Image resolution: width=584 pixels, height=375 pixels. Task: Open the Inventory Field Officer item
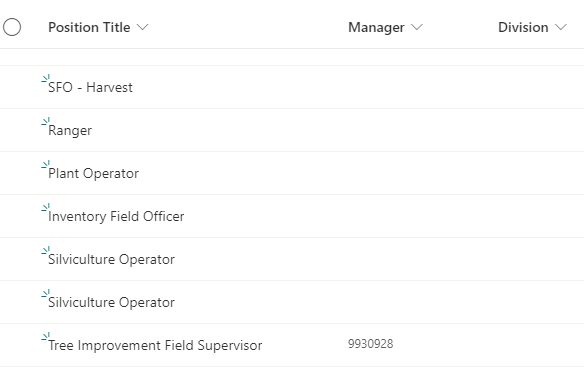pyautogui.click(x=116, y=216)
